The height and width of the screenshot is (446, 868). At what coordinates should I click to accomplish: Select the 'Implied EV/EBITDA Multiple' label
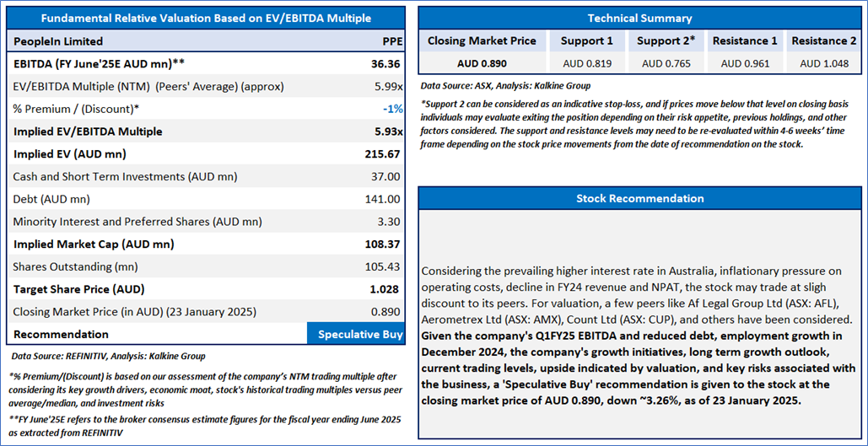(88, 132)
